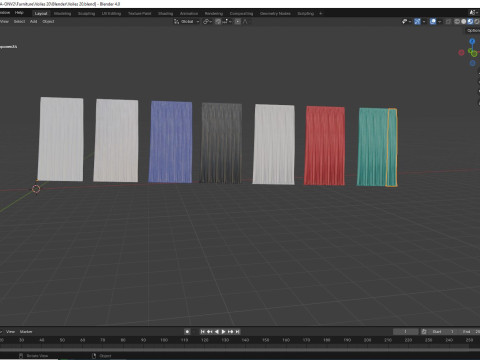Switch to the Compositing workspace tab
This screenshot has width=480, height=360.
[x=241, y=14]
